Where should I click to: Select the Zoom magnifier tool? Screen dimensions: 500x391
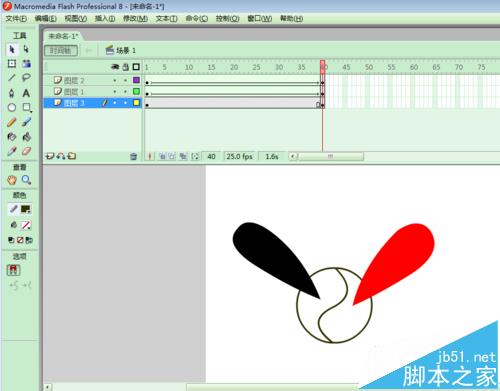click(26, 180)
